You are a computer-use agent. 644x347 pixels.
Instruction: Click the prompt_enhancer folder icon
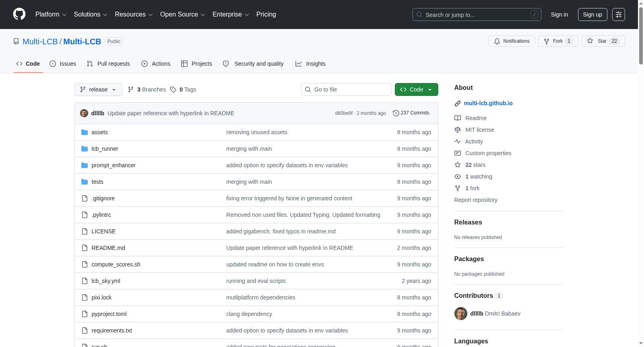pyautogui.click(x=85, y=165)
